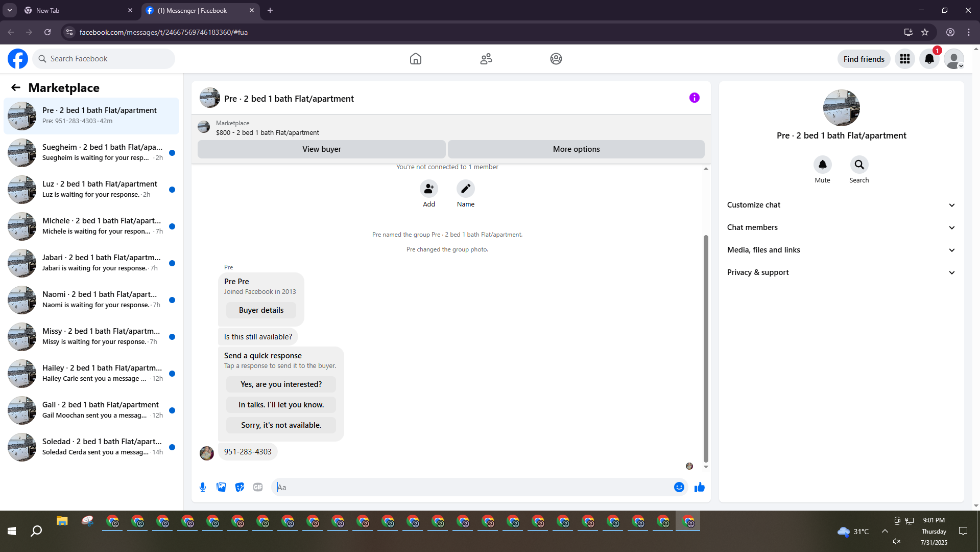Screen dimensions: 980x552
Task: Expand Customize chat section
Action: pos(841,205)
